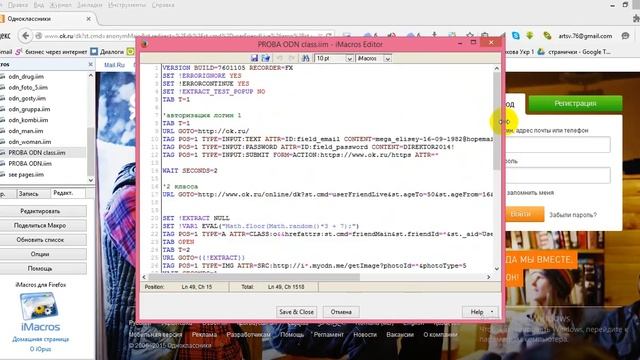Click file icon beside odn_man.iim

[x=3, y=131]
